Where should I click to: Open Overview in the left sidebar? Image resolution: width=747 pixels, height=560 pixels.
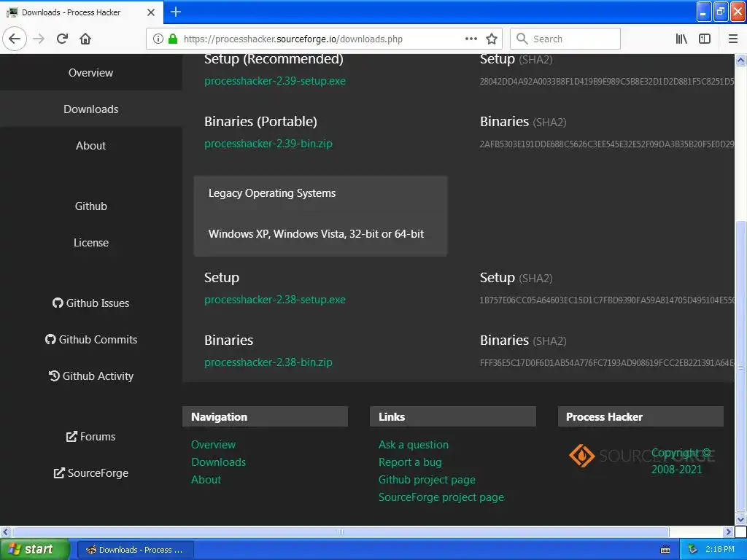tap(90, 72)
